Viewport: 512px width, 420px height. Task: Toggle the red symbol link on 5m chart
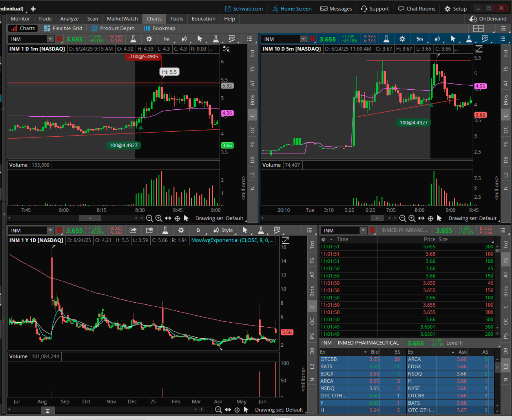[313, 39]
